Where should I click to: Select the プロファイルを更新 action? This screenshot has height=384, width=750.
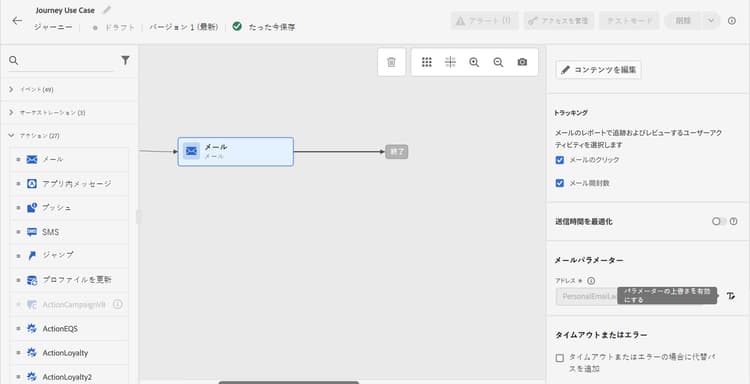pos(69,280)
